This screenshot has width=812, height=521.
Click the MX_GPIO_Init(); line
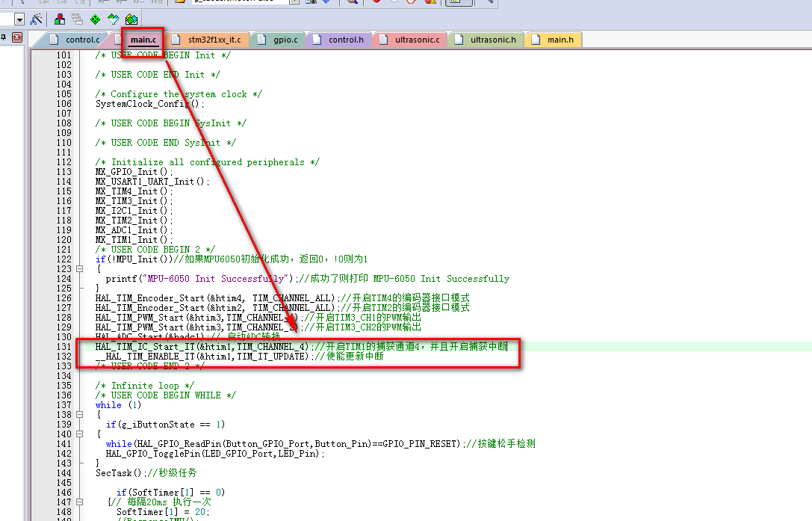pyautogui.click(x=134, y=172)
